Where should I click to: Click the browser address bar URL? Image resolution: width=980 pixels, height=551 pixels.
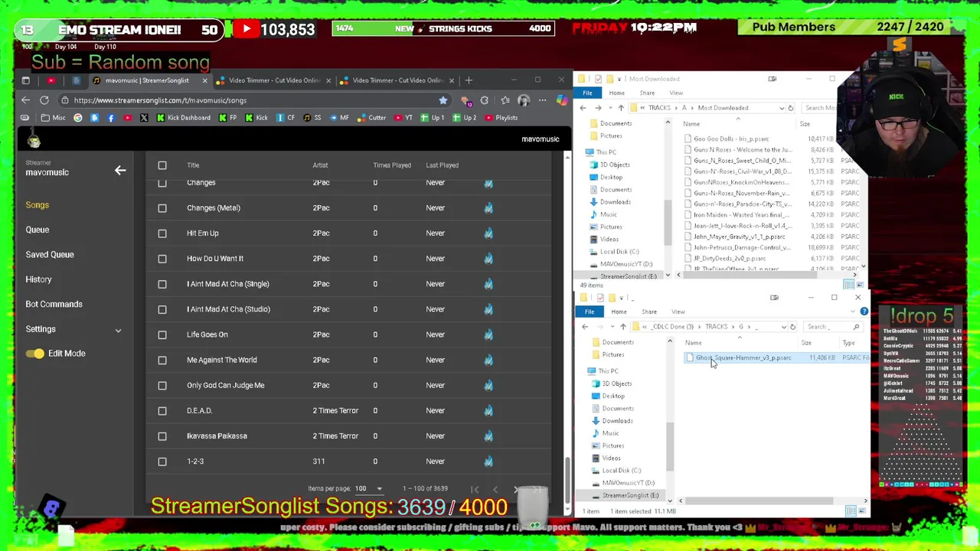point(160,100)
